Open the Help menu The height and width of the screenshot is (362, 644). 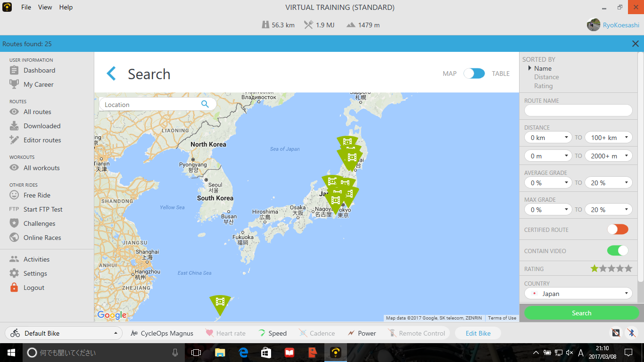tap(66, 7)
